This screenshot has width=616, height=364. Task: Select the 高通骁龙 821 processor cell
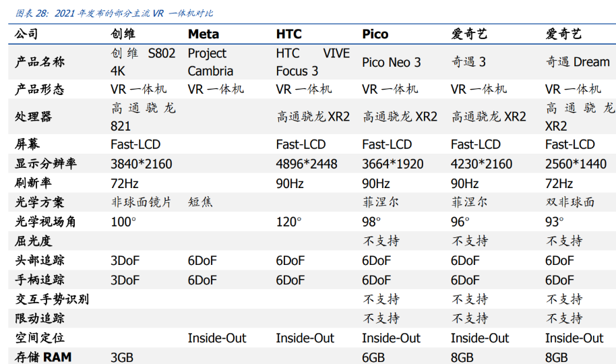[143, 117]
